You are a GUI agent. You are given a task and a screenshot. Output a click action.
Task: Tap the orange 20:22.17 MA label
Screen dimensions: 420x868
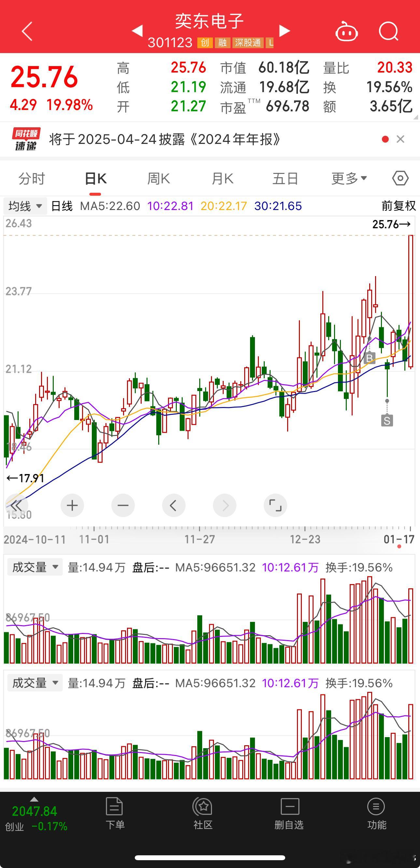[224, 206]
